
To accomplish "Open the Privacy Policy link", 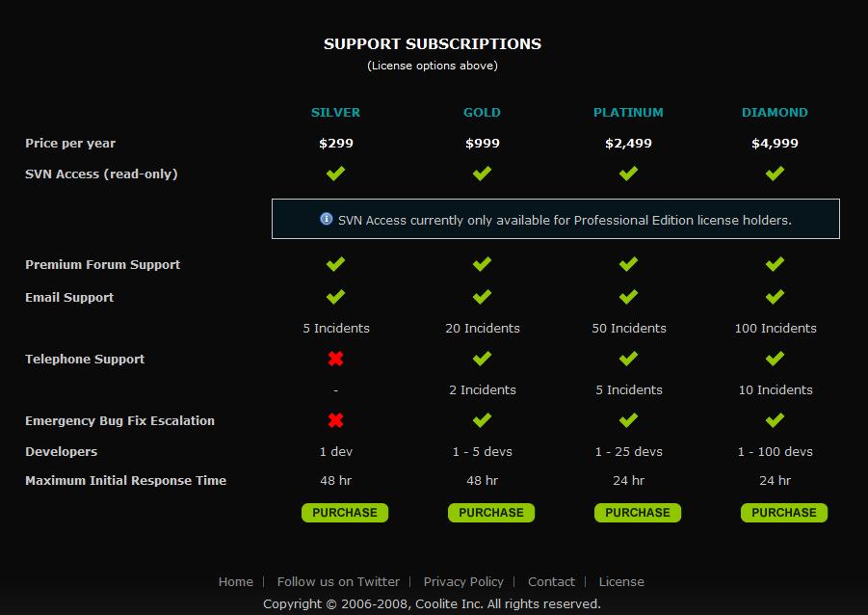I will coord(463,582).
